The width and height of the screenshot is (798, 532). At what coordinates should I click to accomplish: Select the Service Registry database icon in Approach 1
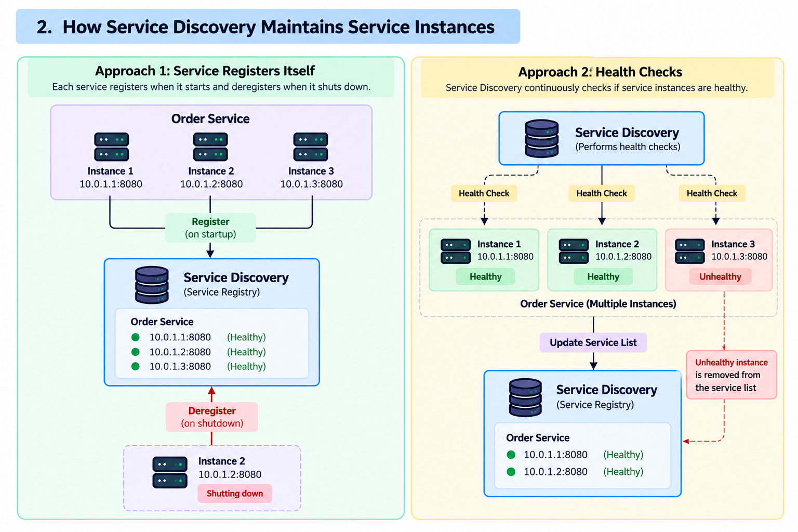152,285
